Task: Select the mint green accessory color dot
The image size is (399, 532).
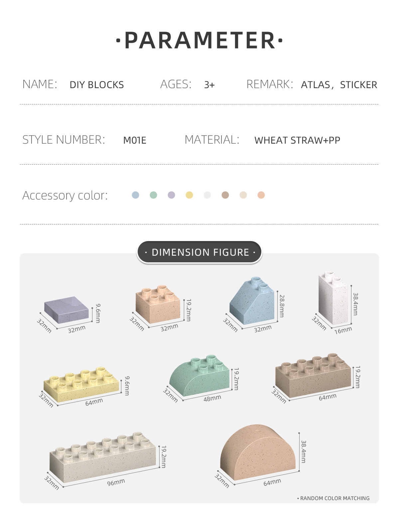Action: pyautogui.click(x=153, y=195)
